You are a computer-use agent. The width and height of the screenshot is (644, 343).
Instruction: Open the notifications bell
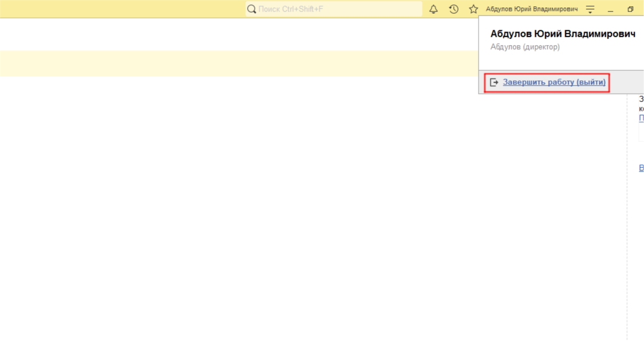pos(433,9)
